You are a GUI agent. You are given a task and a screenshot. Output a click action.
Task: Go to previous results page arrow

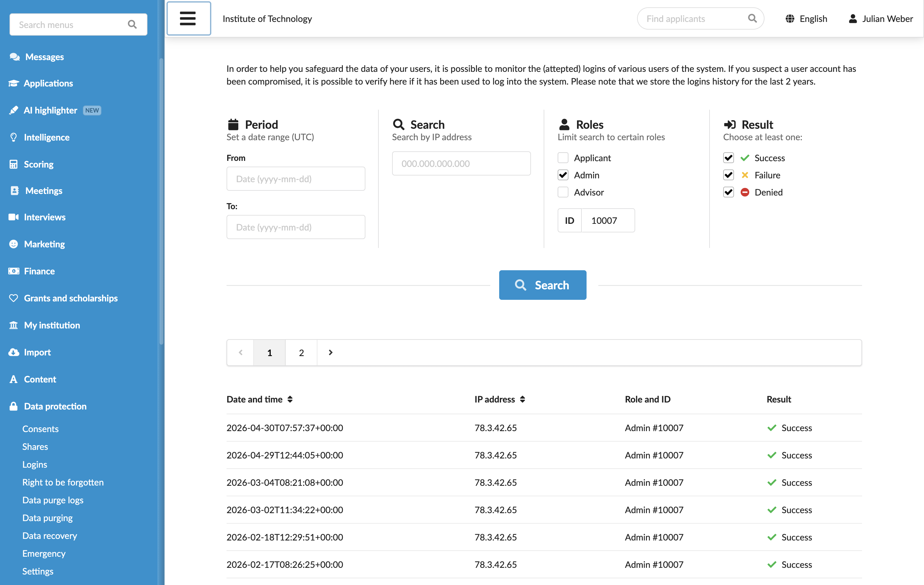[x=241, y=352]
